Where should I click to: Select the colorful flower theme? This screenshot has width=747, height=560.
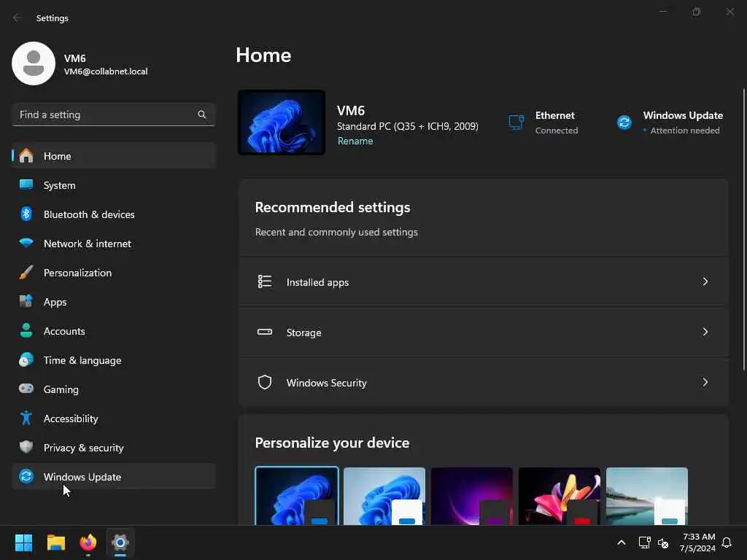pos(560,496)
